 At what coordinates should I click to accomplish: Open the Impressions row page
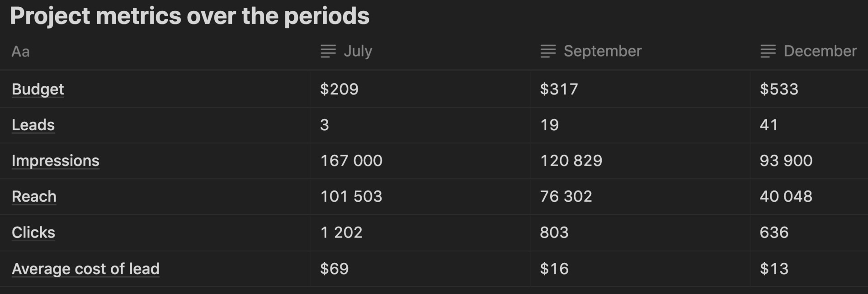(55, 161)
